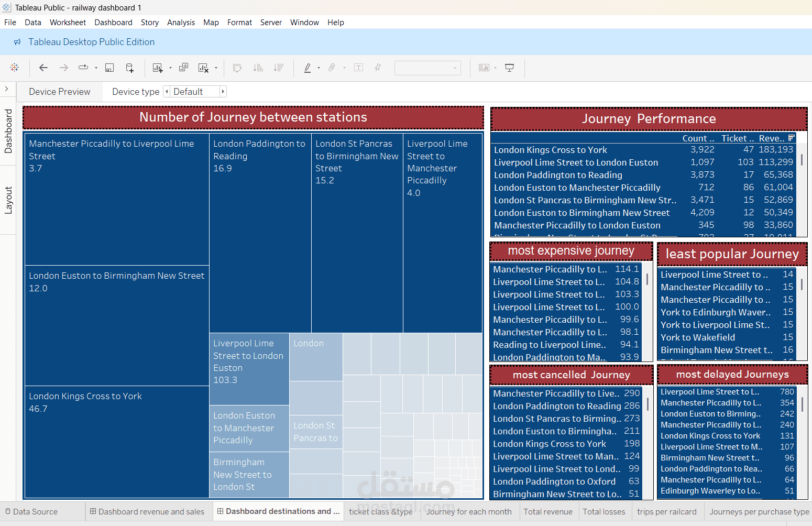Start Presentation Mode icon
812x526 pixels.
pyautogui.click(x=509, y=68)
